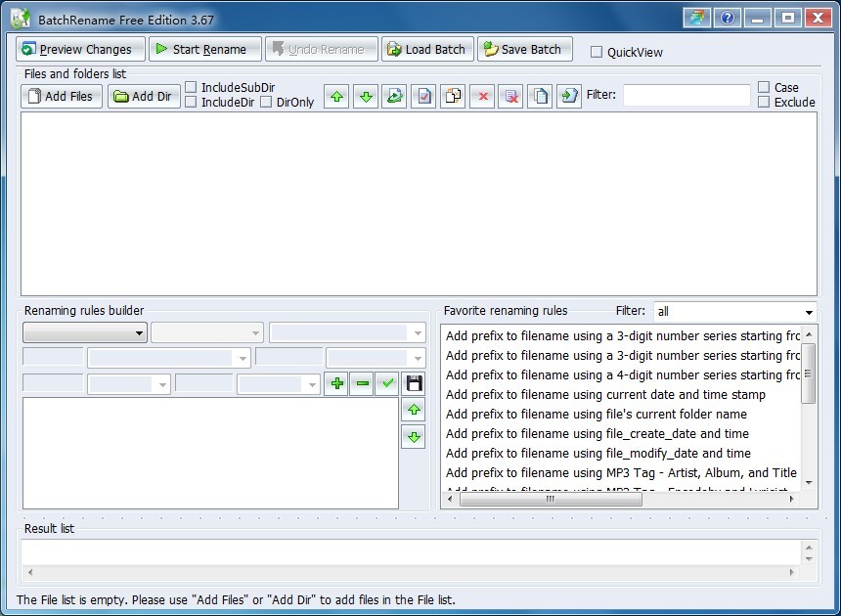This screenshot has width=841, height=616.
Task: Toggle the QuickView checkbox
Action: pos(597,52)
